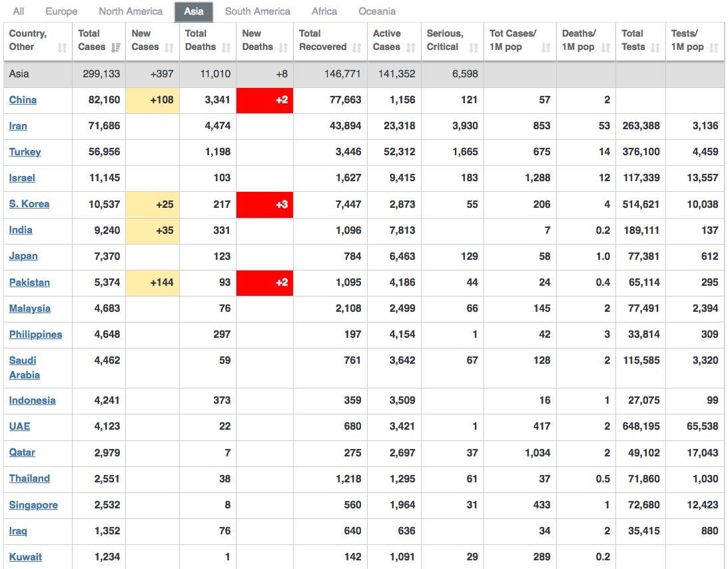Screen dimensions: 728x569
Task: Click sort arrows in New Deaths column
Action: (283, 47)
